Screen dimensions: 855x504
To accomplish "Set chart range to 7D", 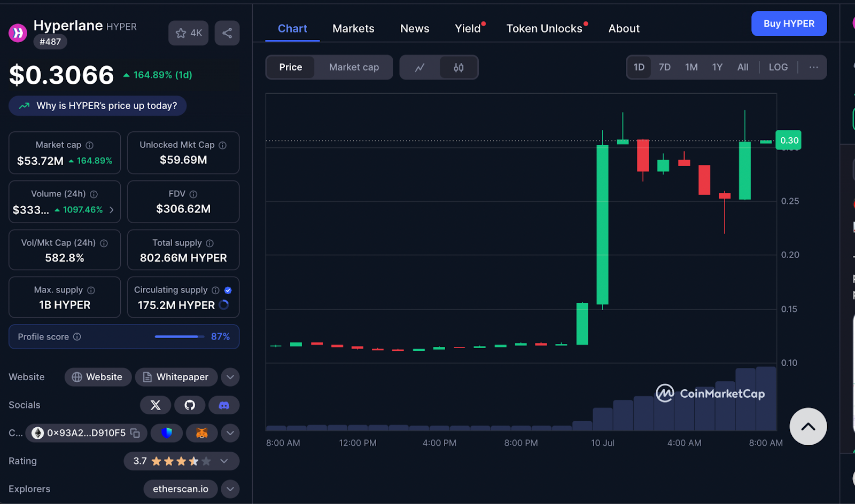I will 665,67.
